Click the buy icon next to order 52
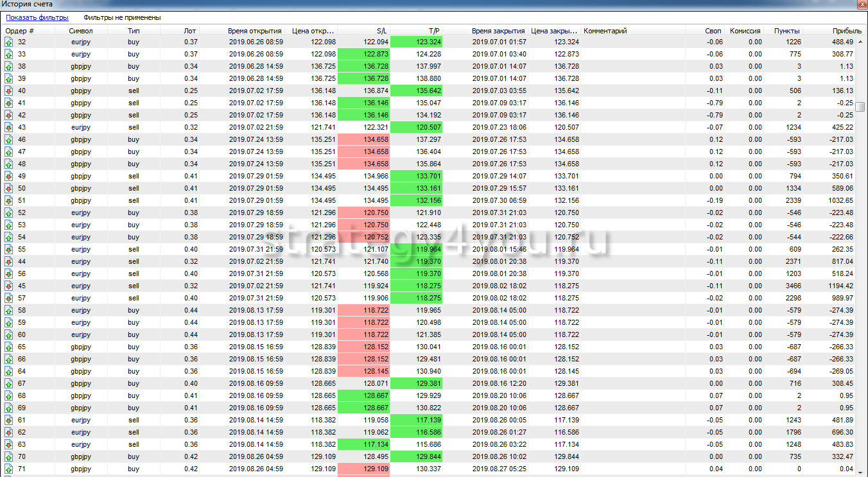The height and width of the screenshot is (477, 868). pos(9,213)
